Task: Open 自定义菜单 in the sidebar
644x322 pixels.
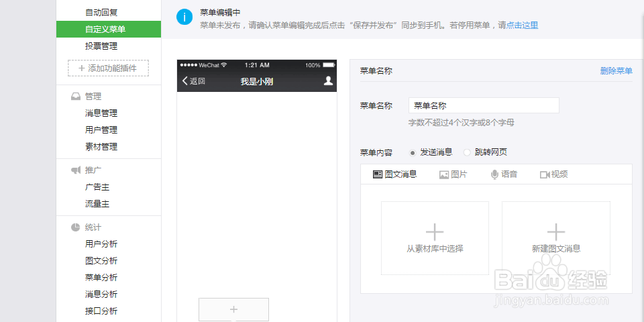Action: tap(109, 29)
